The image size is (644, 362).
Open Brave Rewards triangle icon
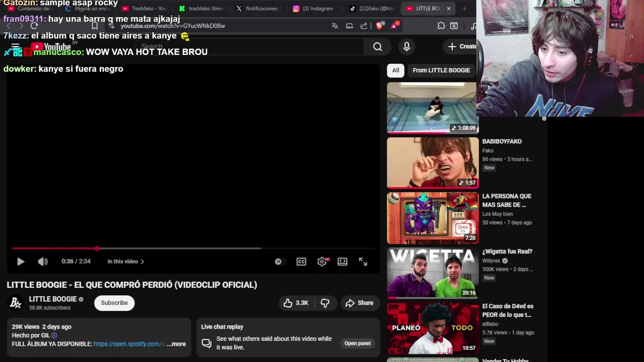(x=394, y=26)
